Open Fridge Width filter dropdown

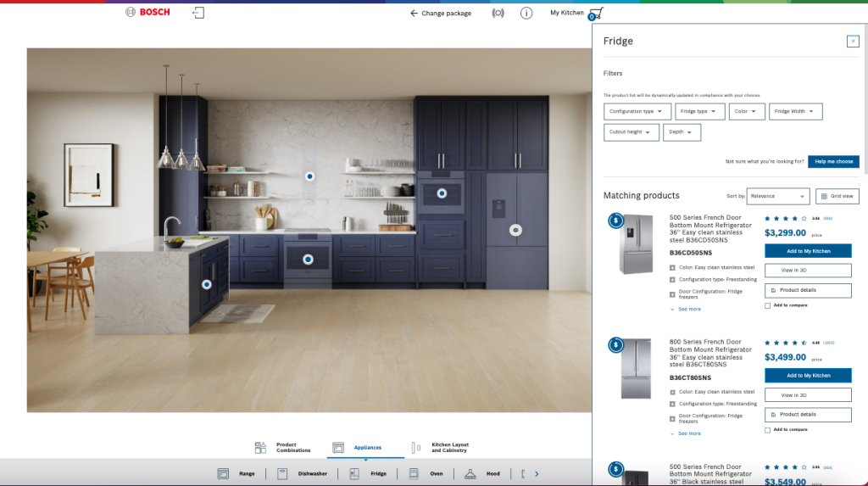click(795, 111)
